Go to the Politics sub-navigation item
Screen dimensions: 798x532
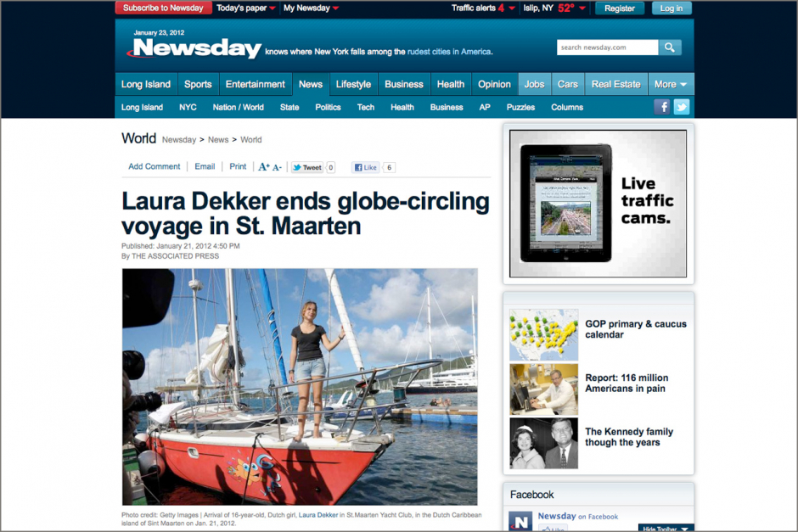pos(328,107)
